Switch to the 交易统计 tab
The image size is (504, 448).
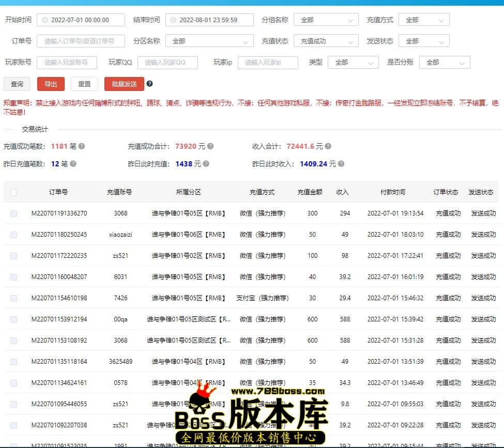point(34,129)
